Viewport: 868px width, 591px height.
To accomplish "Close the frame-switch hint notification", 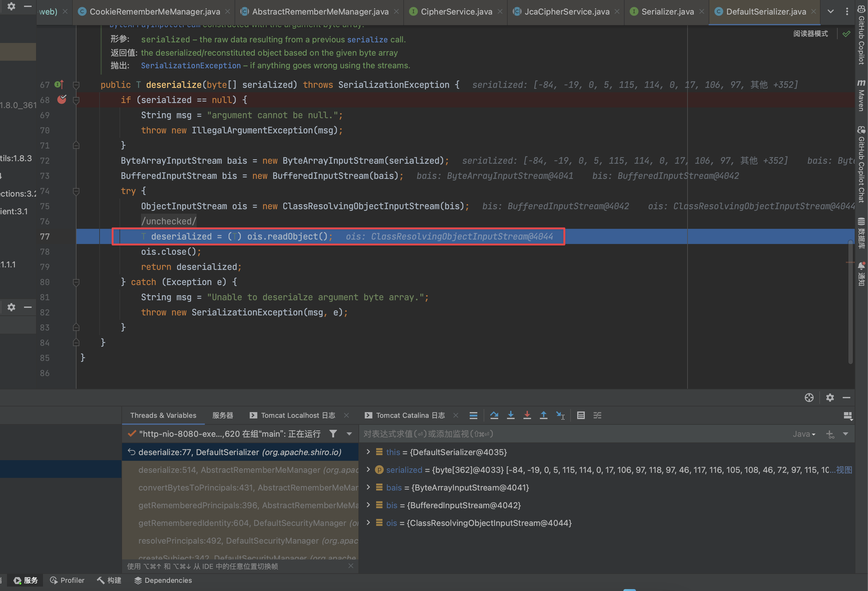I will [x=351, y=566].
